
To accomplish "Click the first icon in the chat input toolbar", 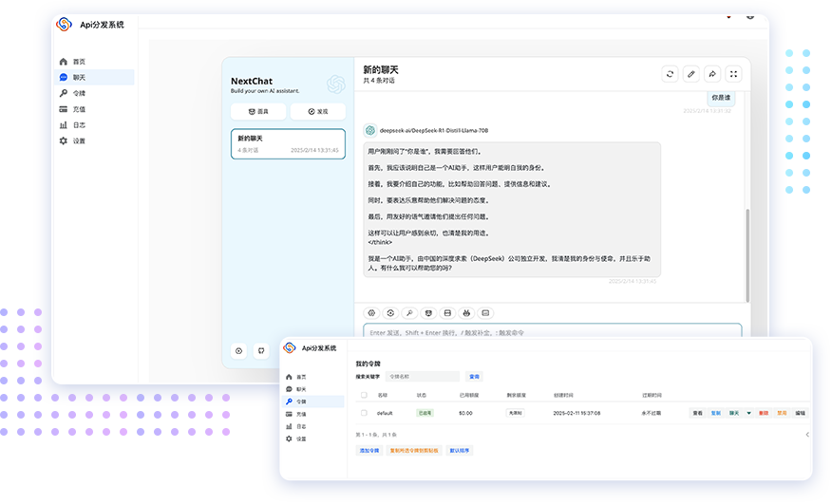I will pyautogui.click(x=372, y=312).
